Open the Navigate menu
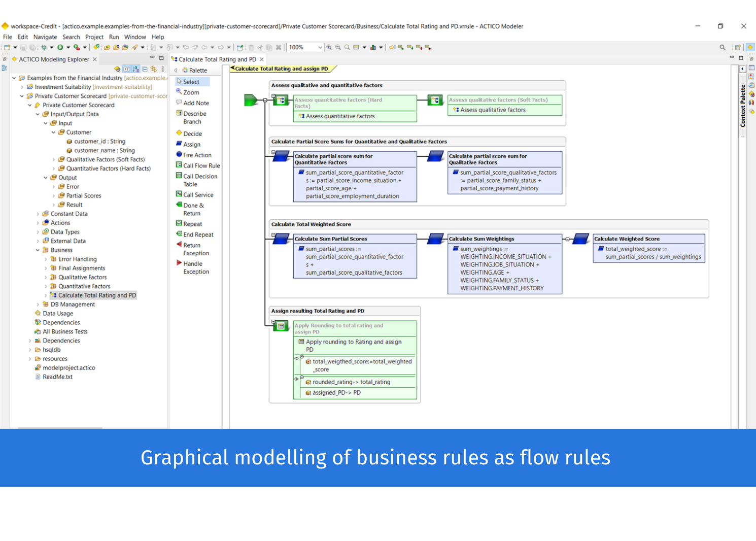756x541 pixels. (x=45, y=37)
